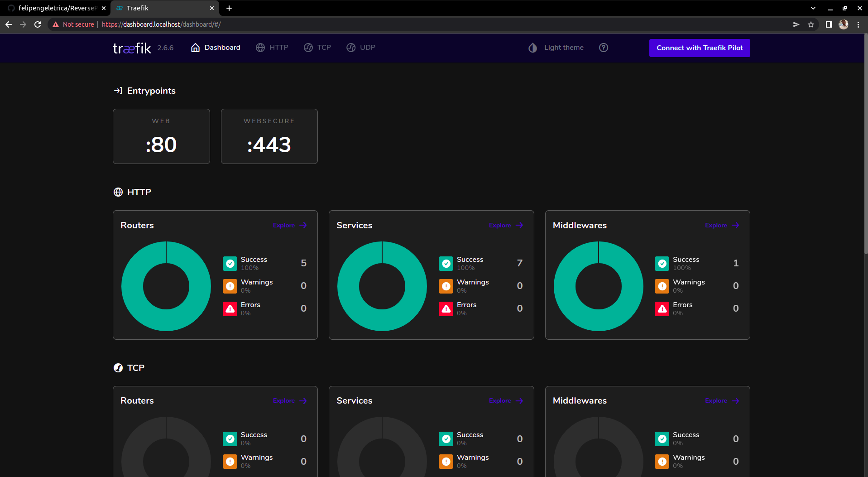This screenshot has width=868, height=477.
Task: Close the Traefik tab
Action: [212, 8]
